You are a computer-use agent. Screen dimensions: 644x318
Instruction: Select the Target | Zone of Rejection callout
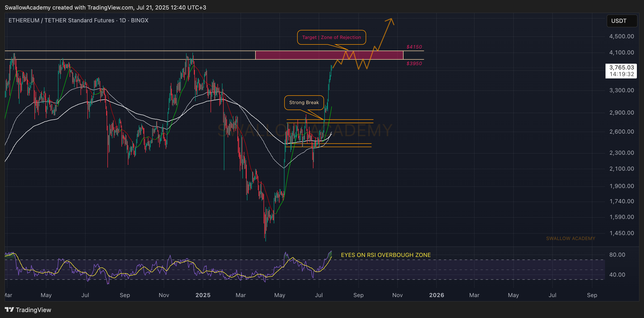pyautogui.click(x=332, y=37)
